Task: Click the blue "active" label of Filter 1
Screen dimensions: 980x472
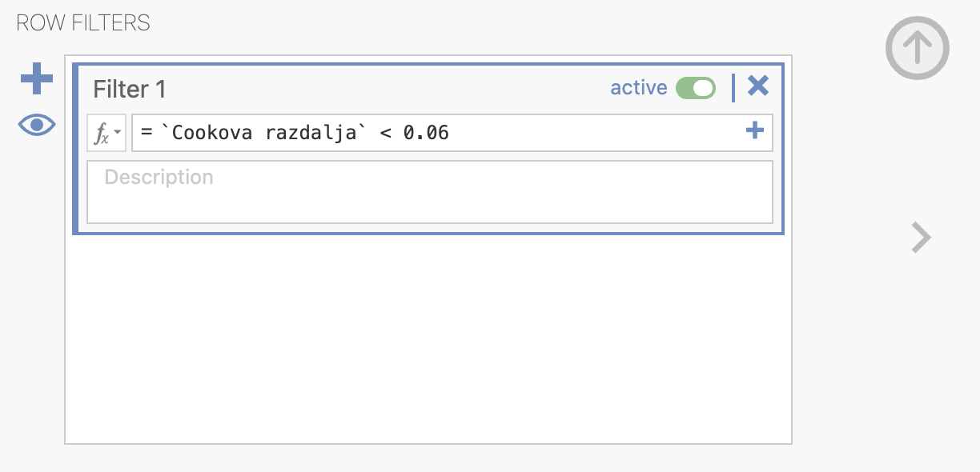Action: pos(638,88)
